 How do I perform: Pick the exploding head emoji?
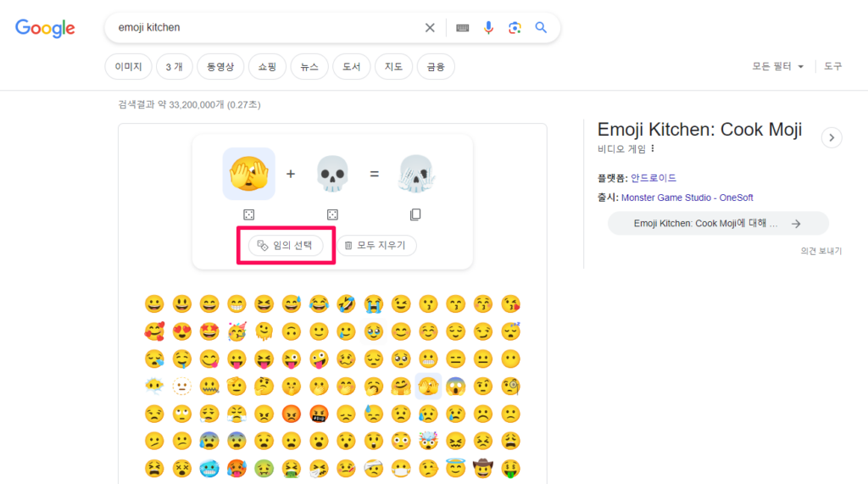pos(428,442)
